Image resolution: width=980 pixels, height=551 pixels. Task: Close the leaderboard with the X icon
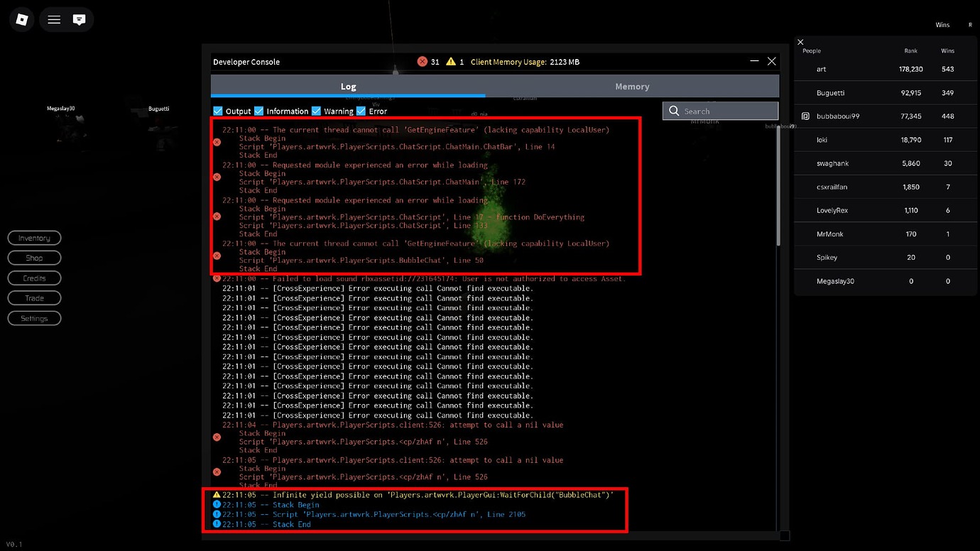pyautogui.click(x=800, y=42)
